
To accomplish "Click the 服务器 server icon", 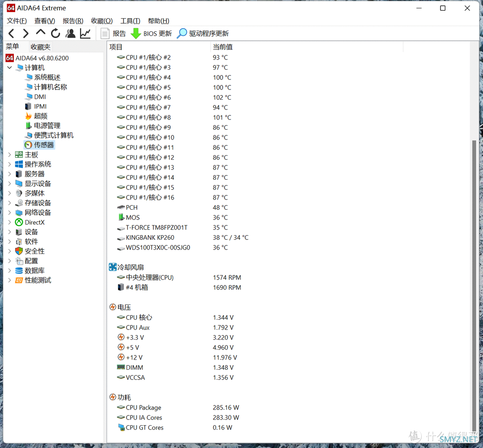I will click(x=19, y=174).
